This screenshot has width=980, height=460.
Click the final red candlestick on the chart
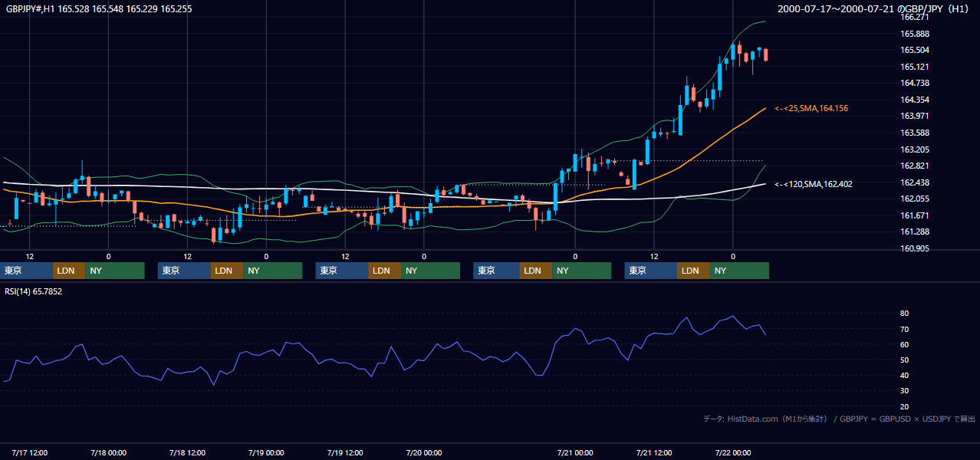coord(765,54)
